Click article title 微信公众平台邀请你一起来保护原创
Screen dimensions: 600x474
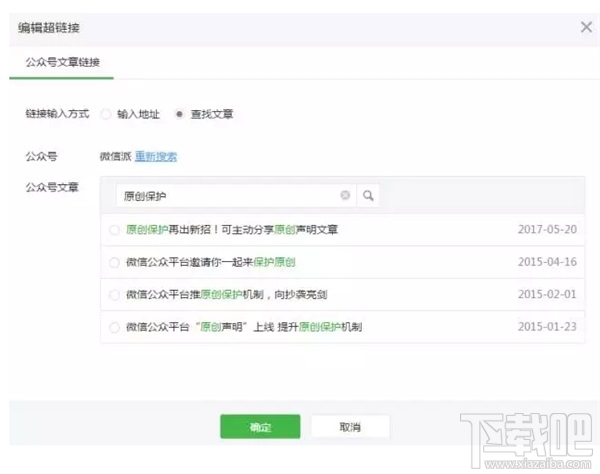[211, 262]
